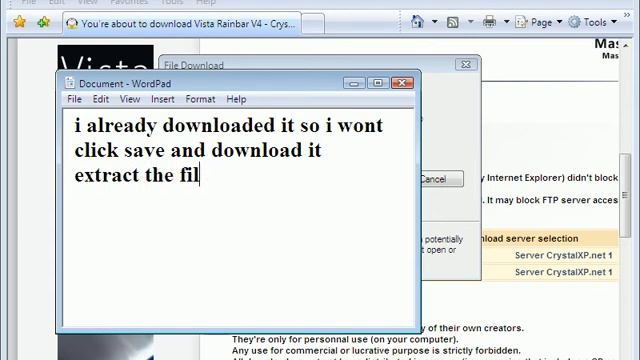Click the toolbar overflow chevron
640x360 pixels.
tap(627, 15)
